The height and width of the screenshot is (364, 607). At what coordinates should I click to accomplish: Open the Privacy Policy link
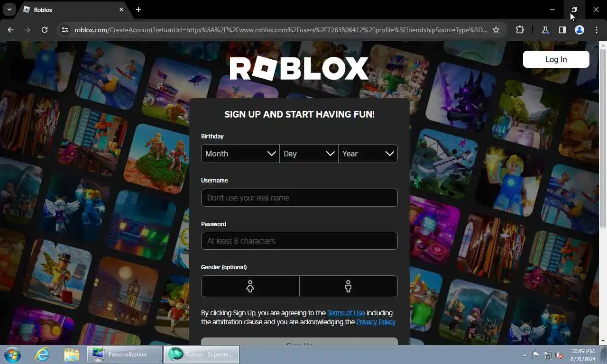376,322
